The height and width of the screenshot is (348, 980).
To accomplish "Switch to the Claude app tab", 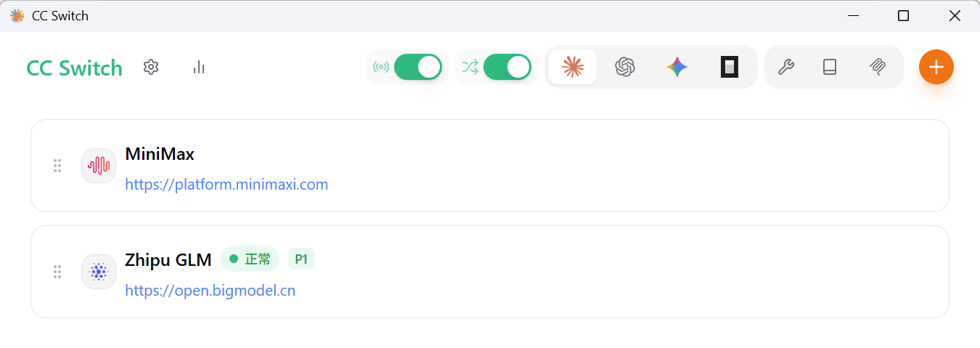I will [573, 67].
